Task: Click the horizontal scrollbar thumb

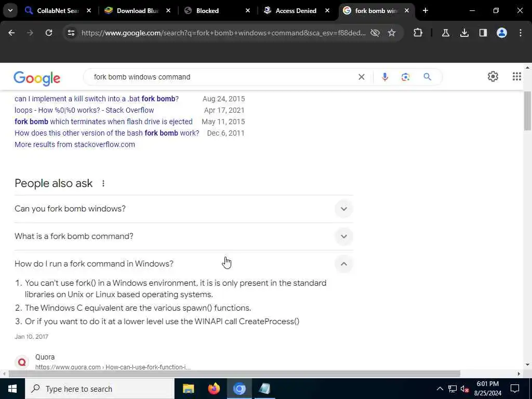Action: (x=234, y=374)
